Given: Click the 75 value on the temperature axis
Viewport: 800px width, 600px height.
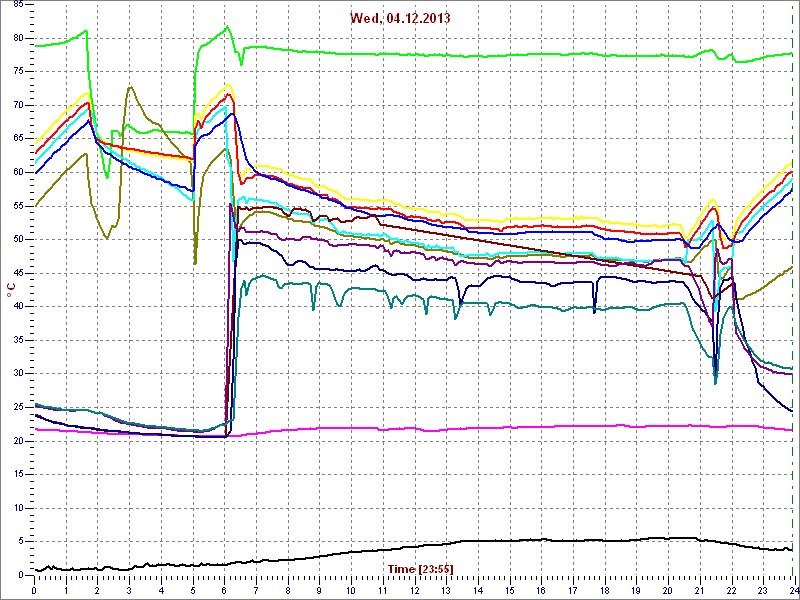Looking at the screenshot, I should click(x=18, y=71).
